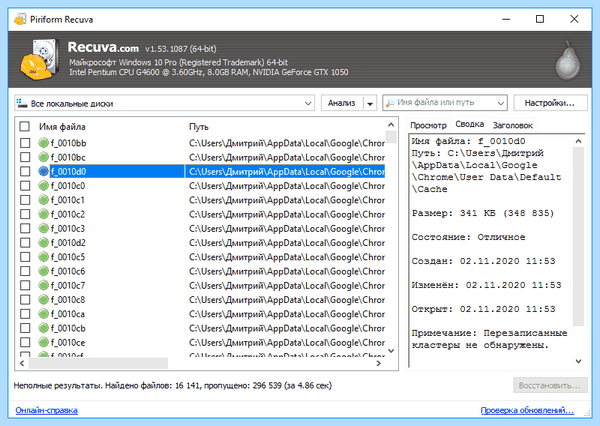Click the status icon of selected f_0010d0
Viewport: 600px width, 426px height.
point(44,171)
